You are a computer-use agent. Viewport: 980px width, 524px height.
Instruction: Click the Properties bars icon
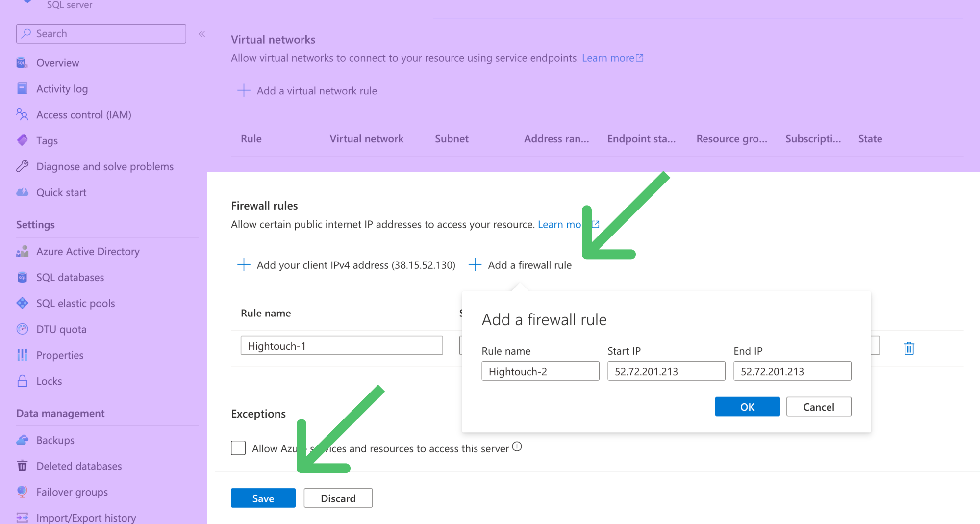(x=22, y=355)
